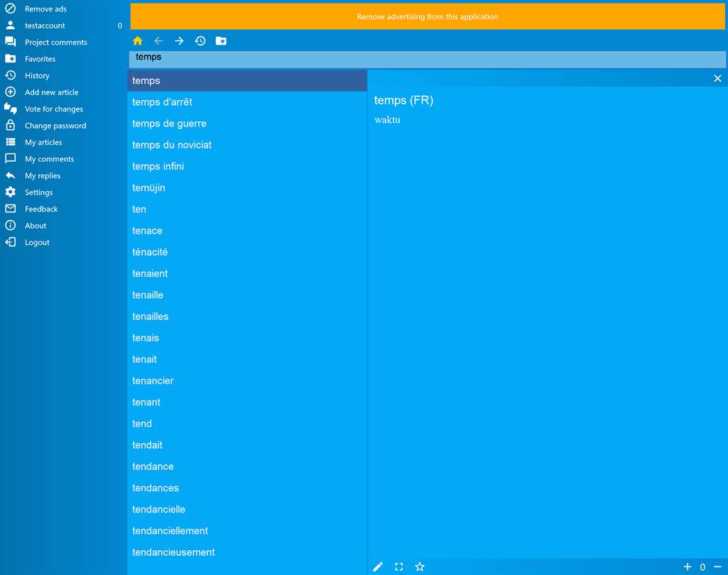Select tenailles in word list
Screen dimensions: 728x575
point(247,317)
